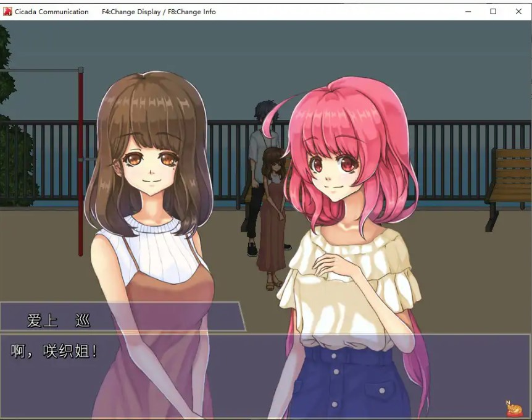Click the small girl sprite in brown dress

pyautogui.click(x=272, y=218)
